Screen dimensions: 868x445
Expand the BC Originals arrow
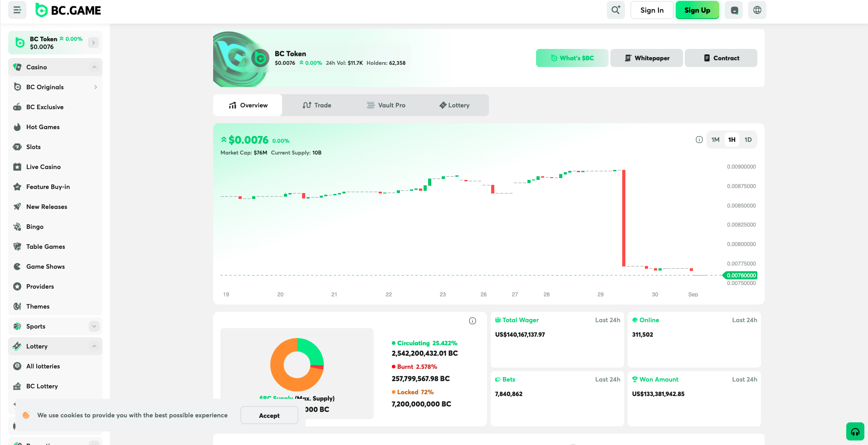tap(96, 87)
